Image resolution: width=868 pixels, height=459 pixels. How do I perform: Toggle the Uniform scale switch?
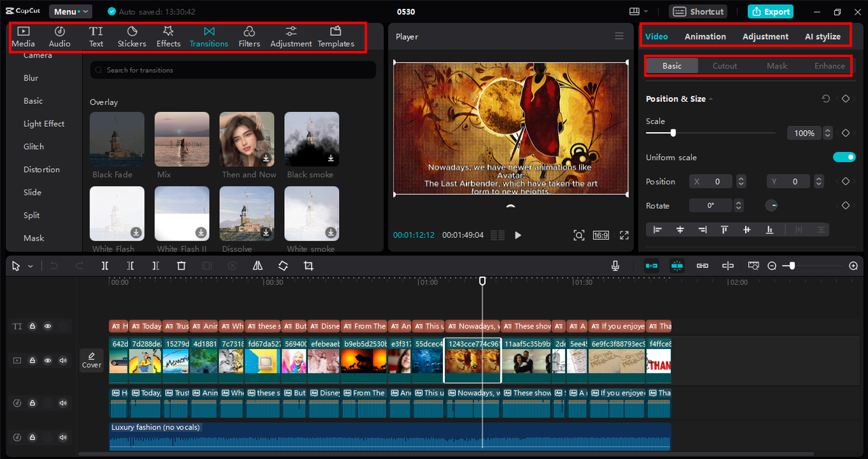[x=844, y=157]
